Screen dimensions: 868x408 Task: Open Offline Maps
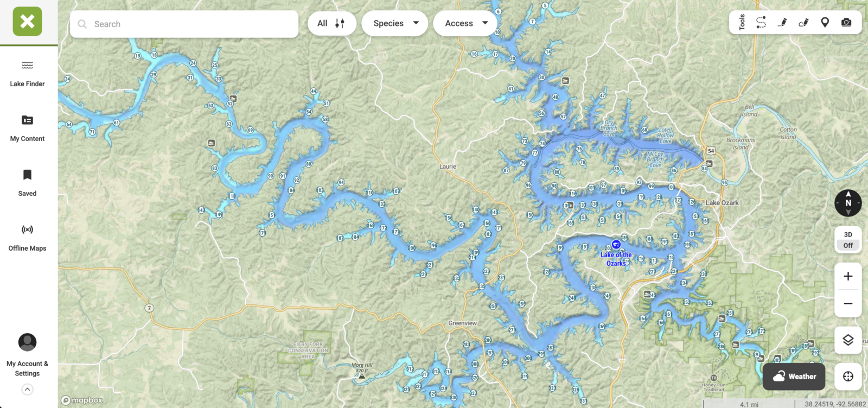(27, 238)
